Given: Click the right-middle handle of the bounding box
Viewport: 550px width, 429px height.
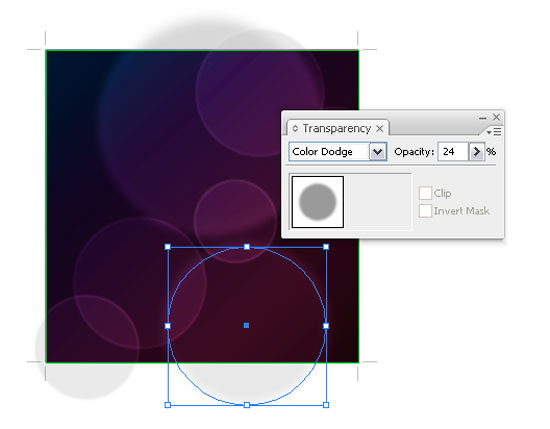Looking at the screenshot, I should [x=326, y=326].
